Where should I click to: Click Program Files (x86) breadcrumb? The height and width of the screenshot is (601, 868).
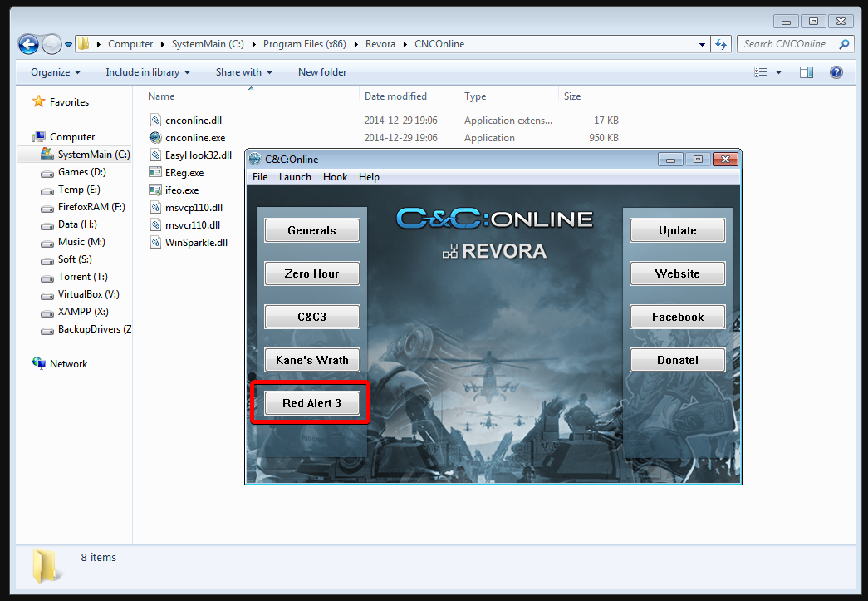(x=305, y=44)
